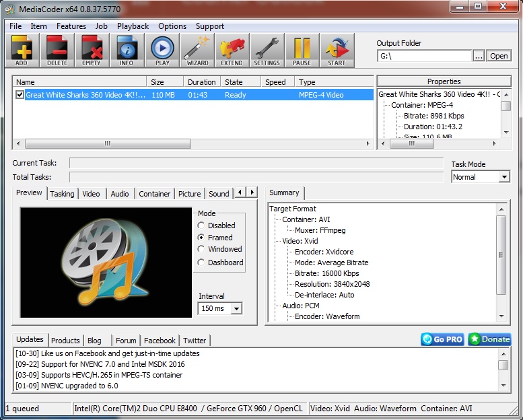Switch to the Facebook tab
Viewport: 523px width, 420px height.
[x=160, y=341]
